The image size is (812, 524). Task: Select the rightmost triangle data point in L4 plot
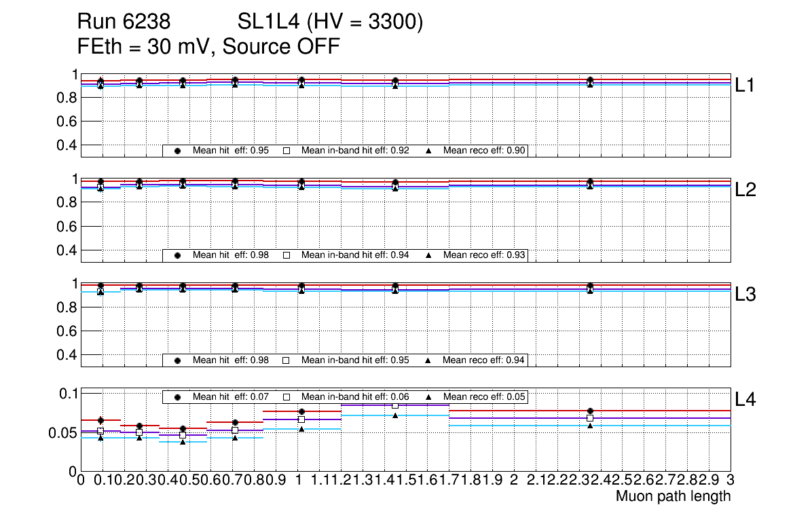590,426
